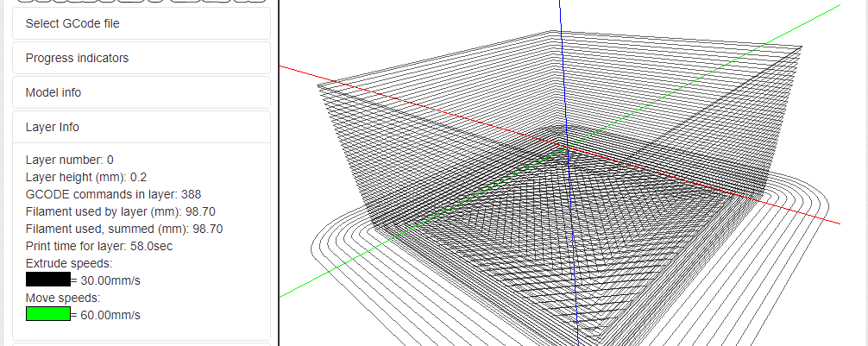
Task: Select 'Print time for layer: 58.0sec'
Action: pyautogui.click(x=99, y=246)
